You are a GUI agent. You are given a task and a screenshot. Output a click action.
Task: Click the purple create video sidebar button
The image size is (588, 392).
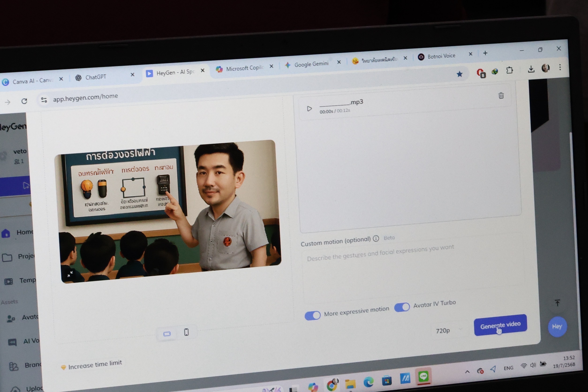point(15,186)
